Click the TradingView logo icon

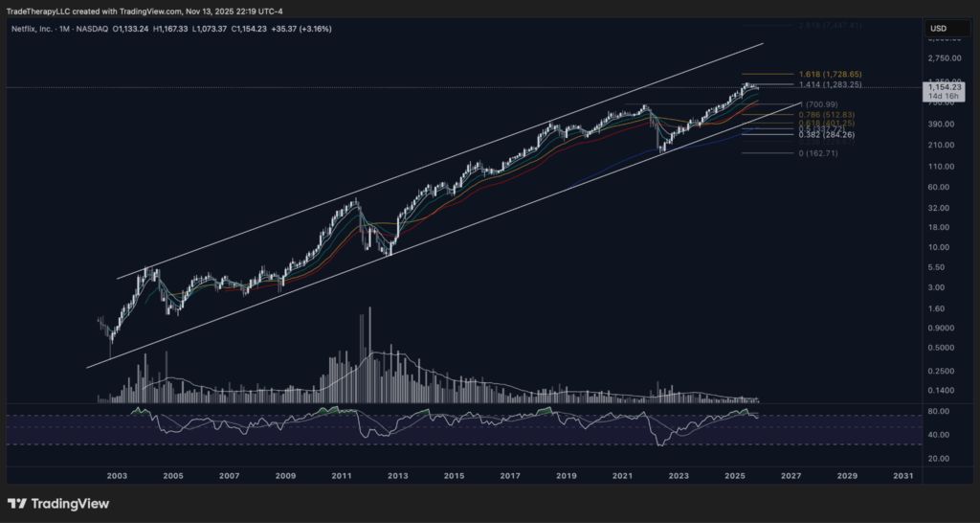17,504
